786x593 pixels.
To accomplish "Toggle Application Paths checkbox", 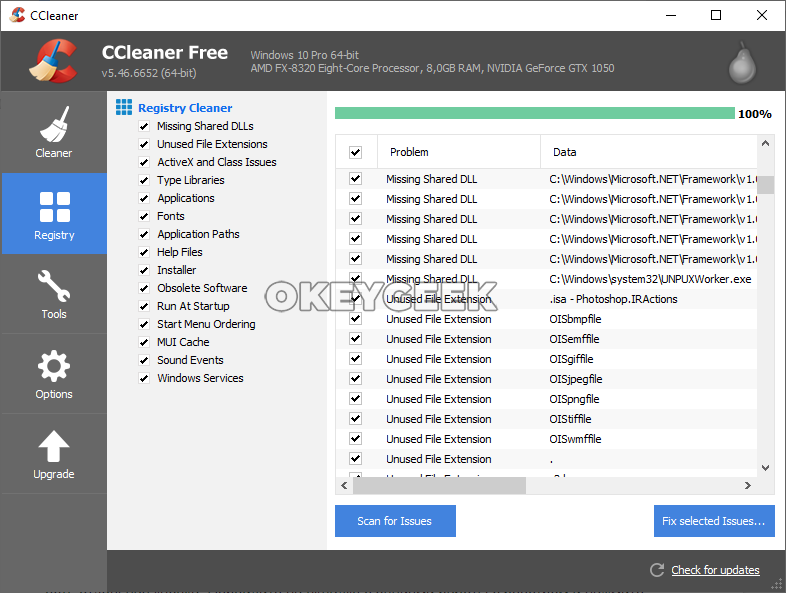I will pyautogui.click(x=144, y=235).
